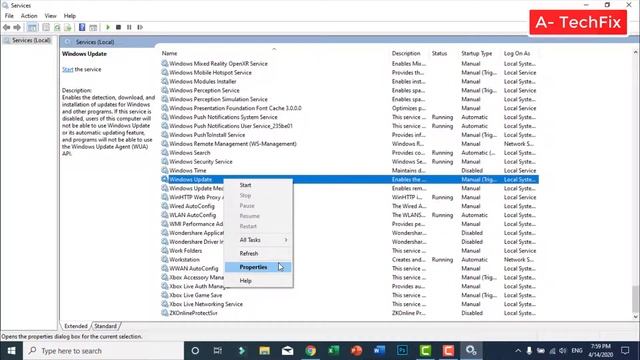This screenshot has height=360, width=640.
Task: Select the ZKOnlineProtectSvr service row
Action: click(349, 313)
